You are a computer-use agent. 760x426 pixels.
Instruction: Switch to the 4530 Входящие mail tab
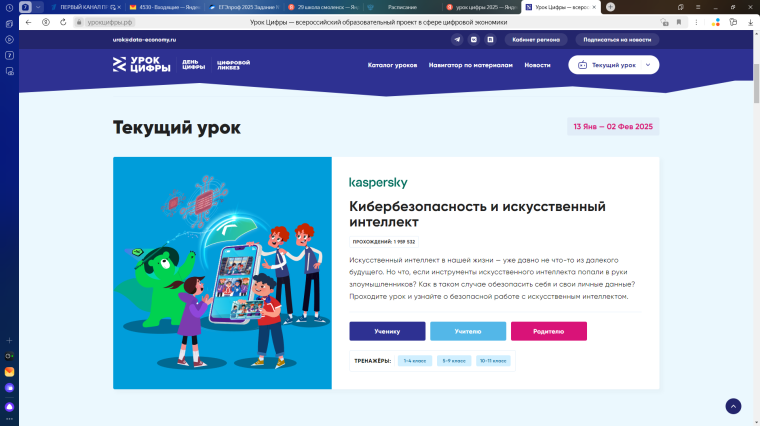pyautogui.click(x=164, y=7)
